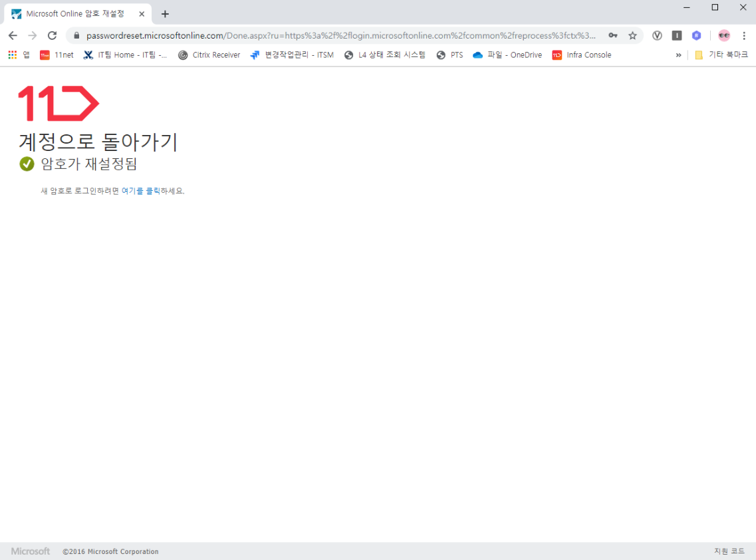The image size is (756, 560).
Task: Close the Microsoft Online tab
Action: 142,14
